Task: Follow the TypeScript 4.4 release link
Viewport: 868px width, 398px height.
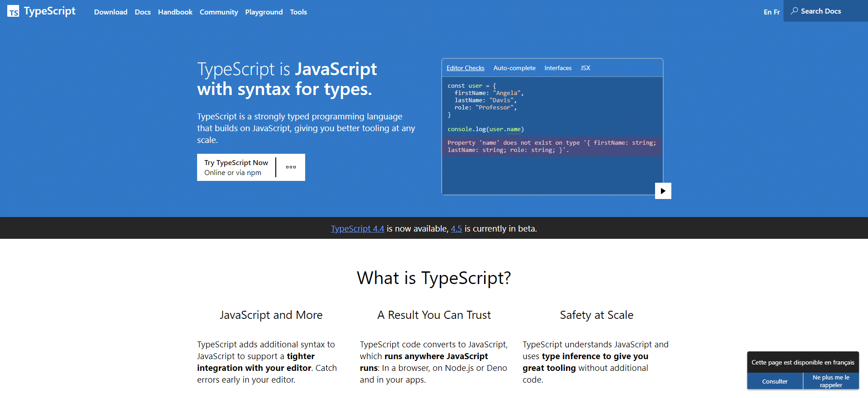Action: coord(357,229)
